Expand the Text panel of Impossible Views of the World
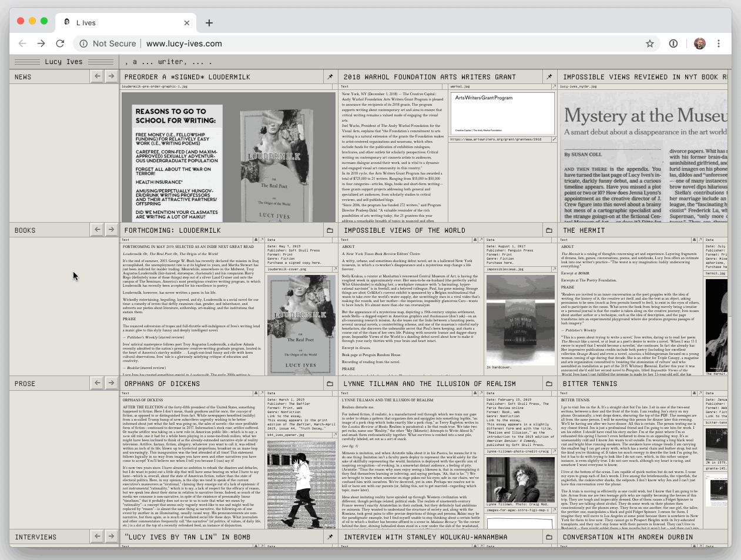The image size is (741, 560). (480, 240)
